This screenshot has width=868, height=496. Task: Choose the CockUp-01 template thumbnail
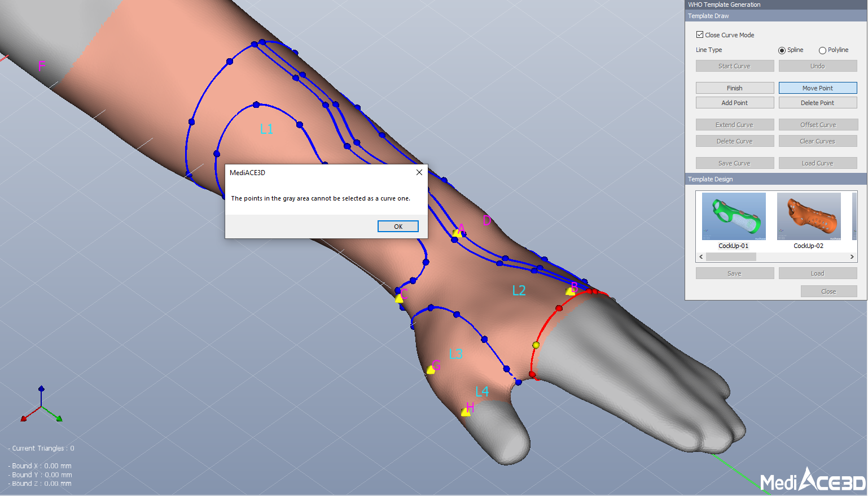[x=734, y=217]
